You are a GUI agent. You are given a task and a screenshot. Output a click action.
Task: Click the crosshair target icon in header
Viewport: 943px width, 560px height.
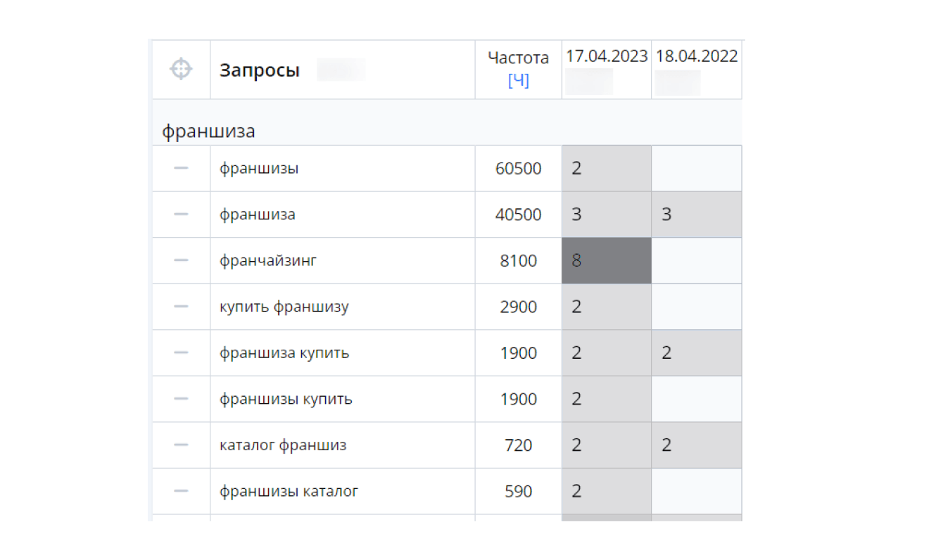pyautogui.click(x=181, y=69)
